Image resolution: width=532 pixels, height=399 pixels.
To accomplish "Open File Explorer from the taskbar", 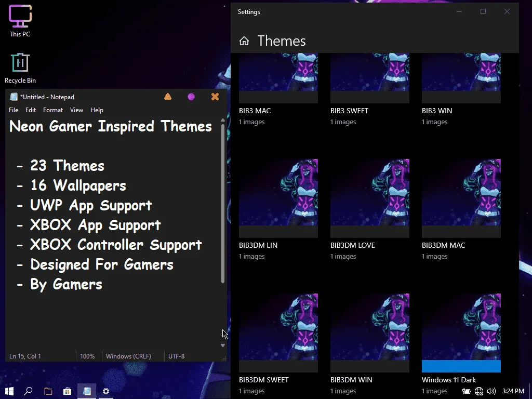I will click(48, 391).
